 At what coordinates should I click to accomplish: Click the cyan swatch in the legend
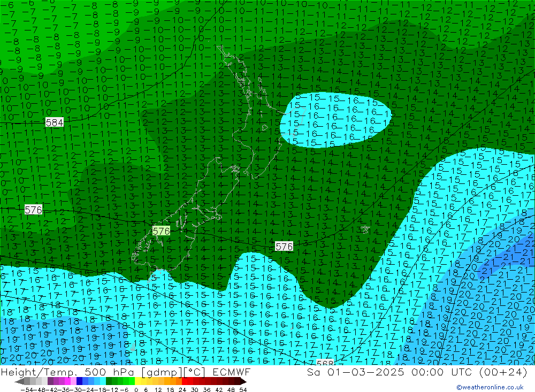103,381
